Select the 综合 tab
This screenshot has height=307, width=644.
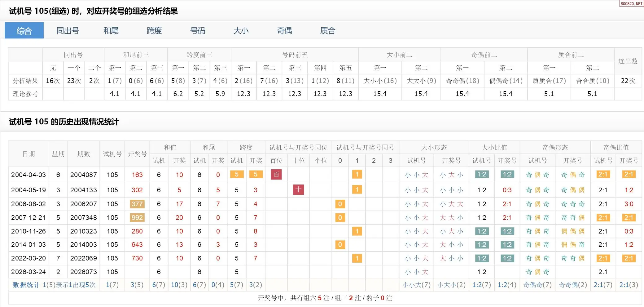tap(24, 31)
